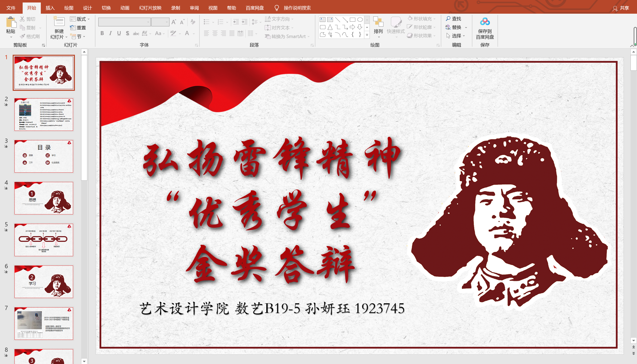Align text right in paragraph group
637x364 pixels.
(x=223, y=33)
